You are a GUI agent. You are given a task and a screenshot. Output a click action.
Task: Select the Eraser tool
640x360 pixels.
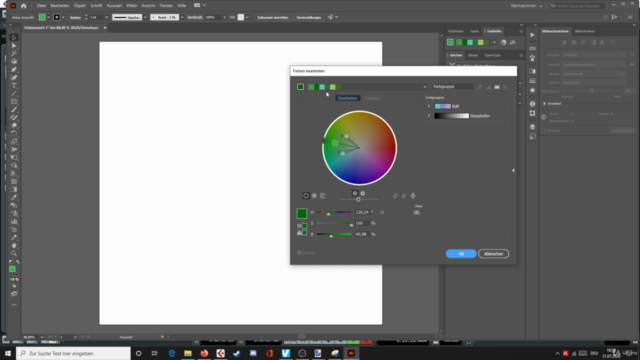click(x=14, y=125)
